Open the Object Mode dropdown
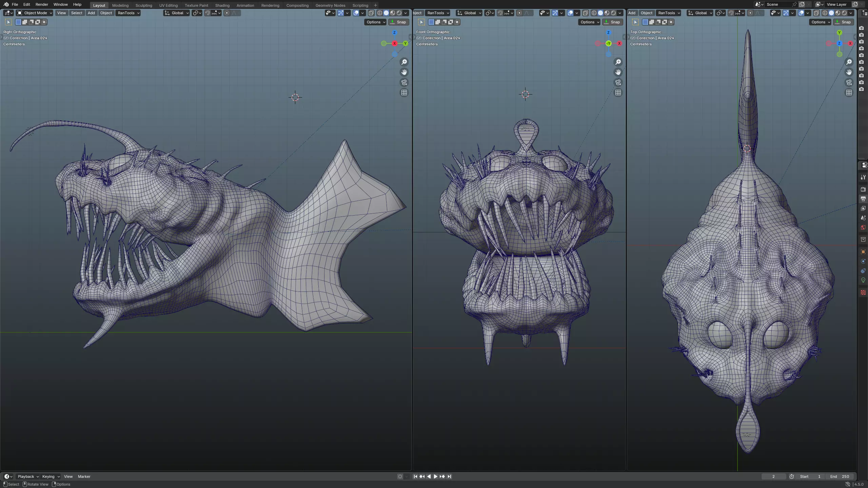 click(35, 13)
